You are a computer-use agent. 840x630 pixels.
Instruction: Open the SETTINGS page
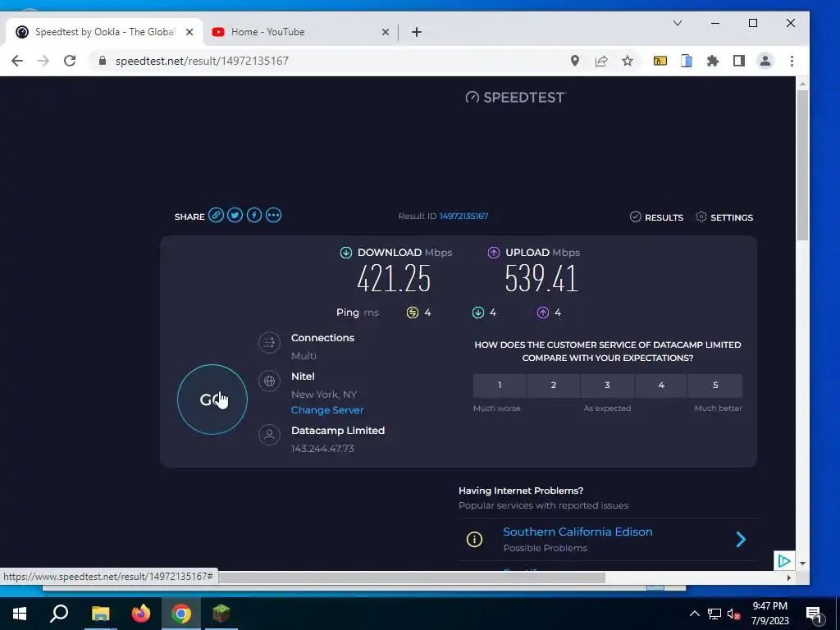click(724, 217)
